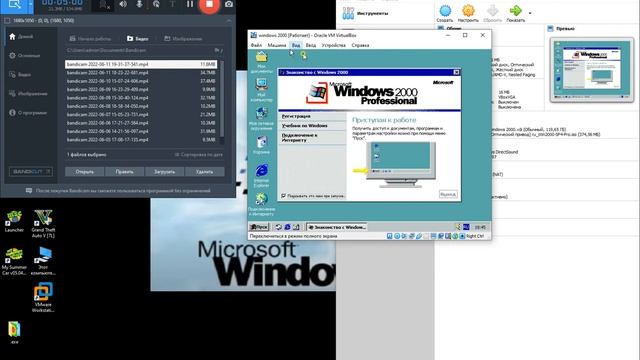Toggle Bandicam mouse cursor effect icon
Screen dimensions: 640x360
tap(156, 4)
